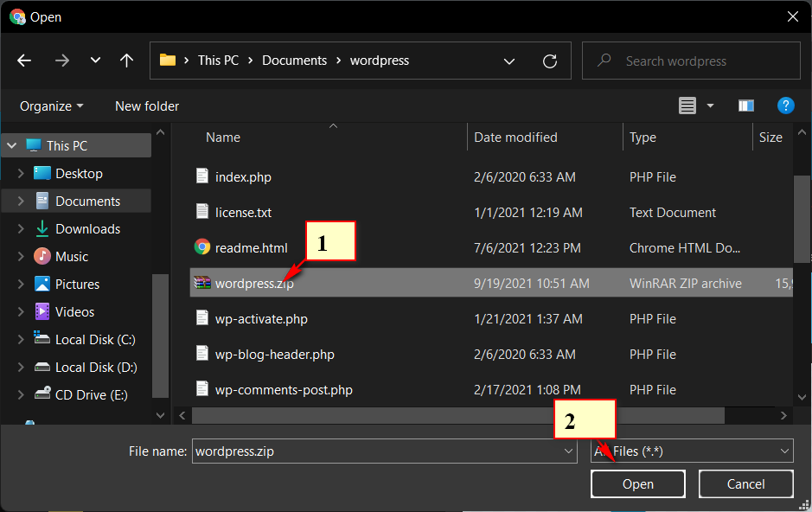Open Videos in navigation pane
The width and height of the screenshot is (812, 512).
point(74,311)
